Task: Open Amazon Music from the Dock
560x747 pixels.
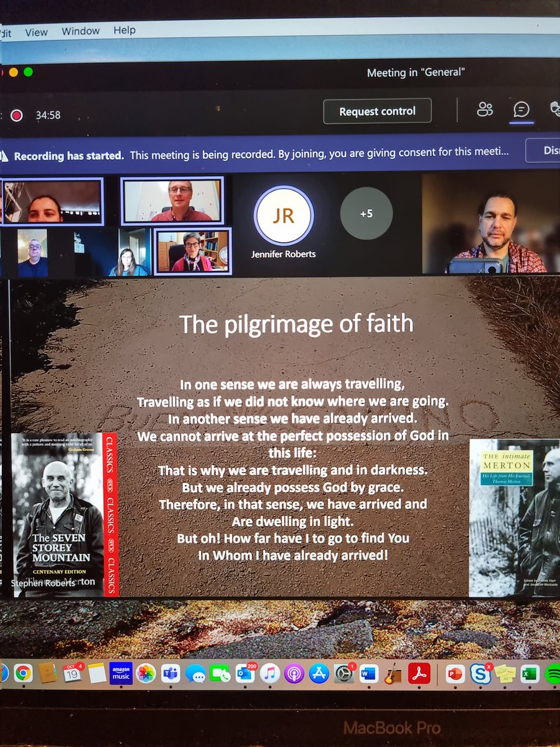Action: click(x=121, y=673)
